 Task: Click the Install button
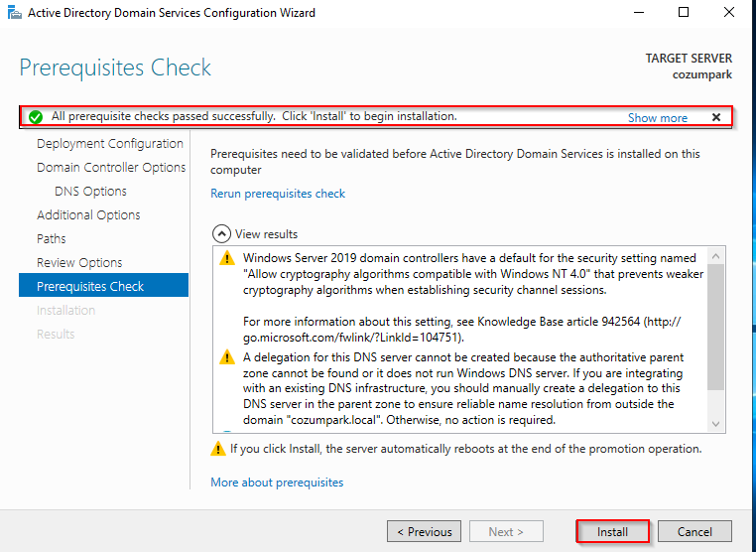coord(612,531)
